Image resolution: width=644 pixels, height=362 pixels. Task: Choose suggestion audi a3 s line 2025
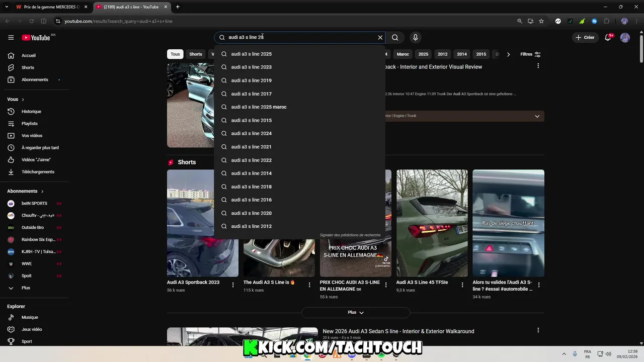(300, 54)
